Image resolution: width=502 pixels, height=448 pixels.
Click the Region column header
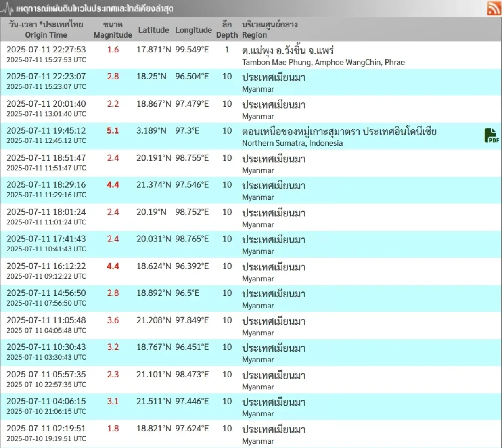tap(254, 35)
